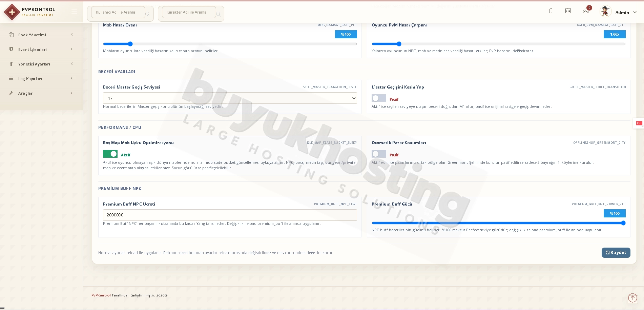
Task: Click the SKILL_MASTER_TRANSITION_LEVEL key text
Action: (330, 87)
